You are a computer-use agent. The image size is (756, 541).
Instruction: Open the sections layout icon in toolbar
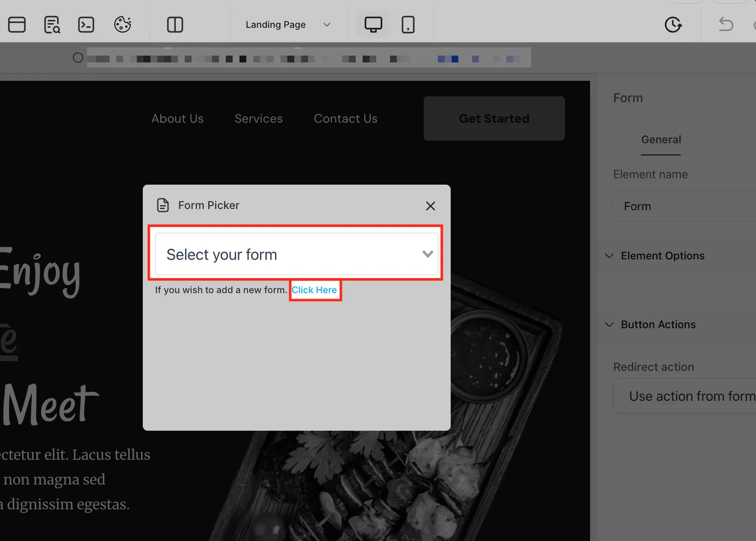(17, 25)
